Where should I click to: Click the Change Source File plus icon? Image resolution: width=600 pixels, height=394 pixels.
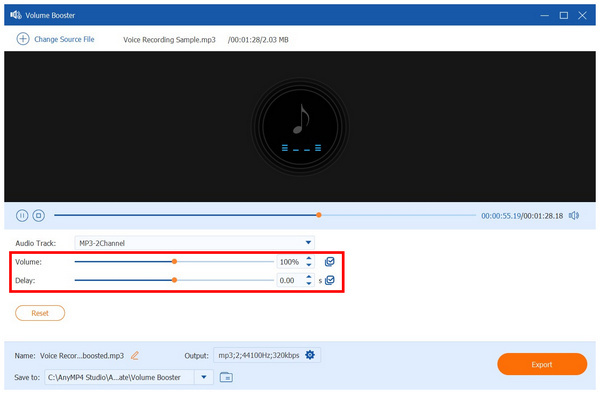(23, 39)
